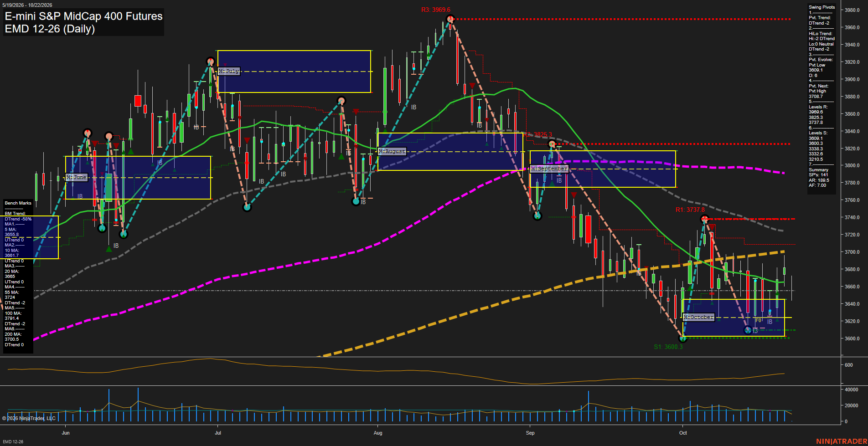Click the 5/19/2026 - 10/22/2026 date range
This screenshot has height=446, width=868.
[x=26, y=5]
